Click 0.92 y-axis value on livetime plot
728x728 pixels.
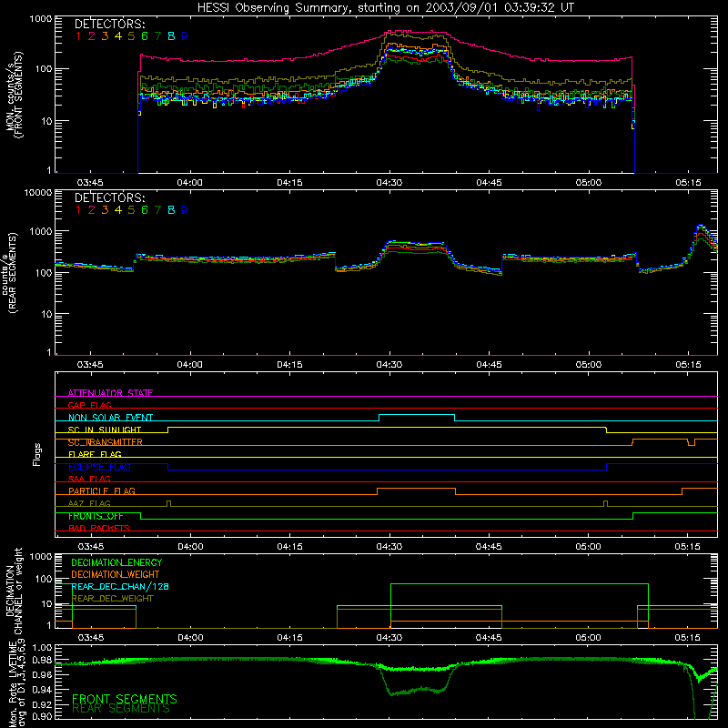(x=42, y=703)
